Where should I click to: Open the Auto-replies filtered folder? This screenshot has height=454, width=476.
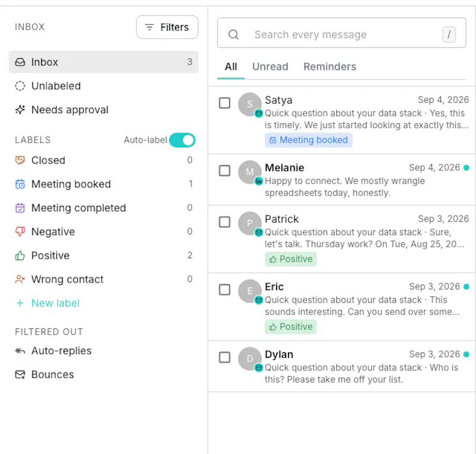click(x=104, y=350)
